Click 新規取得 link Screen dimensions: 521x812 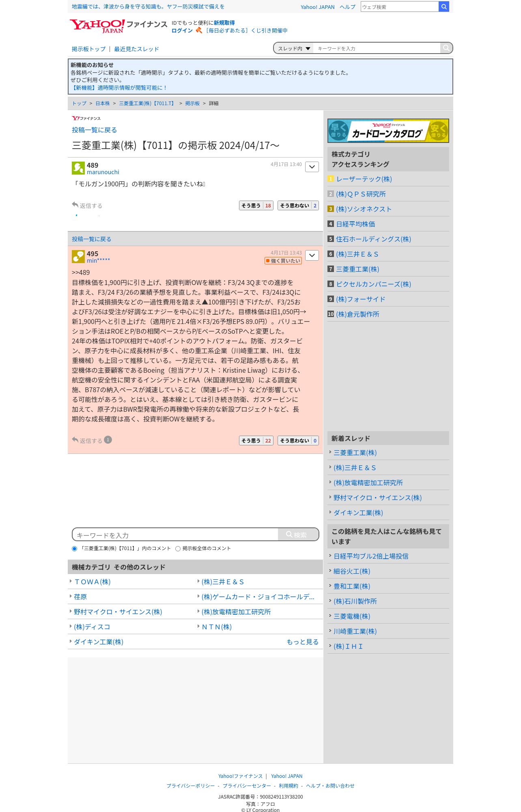click(224, 23)
